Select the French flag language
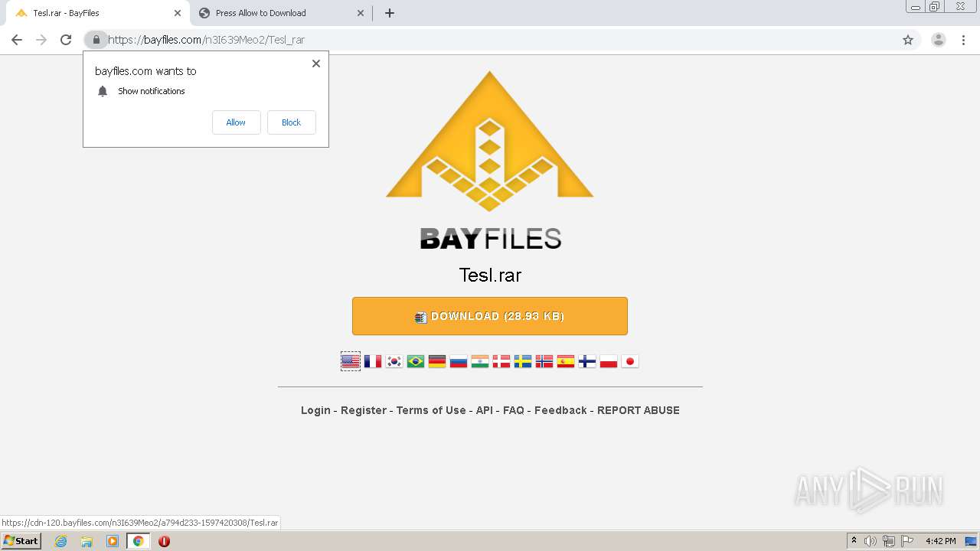The height and width of the screenshot is (551, 980). point(373,361)
